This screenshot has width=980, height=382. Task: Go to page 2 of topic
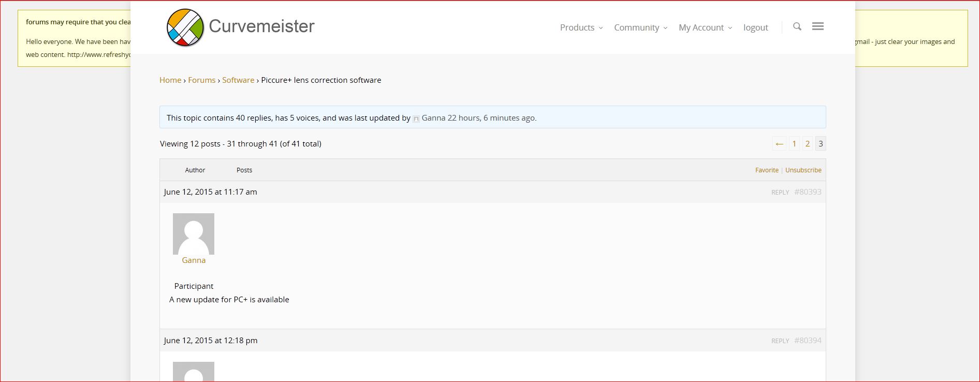click(x=808, y=144)
